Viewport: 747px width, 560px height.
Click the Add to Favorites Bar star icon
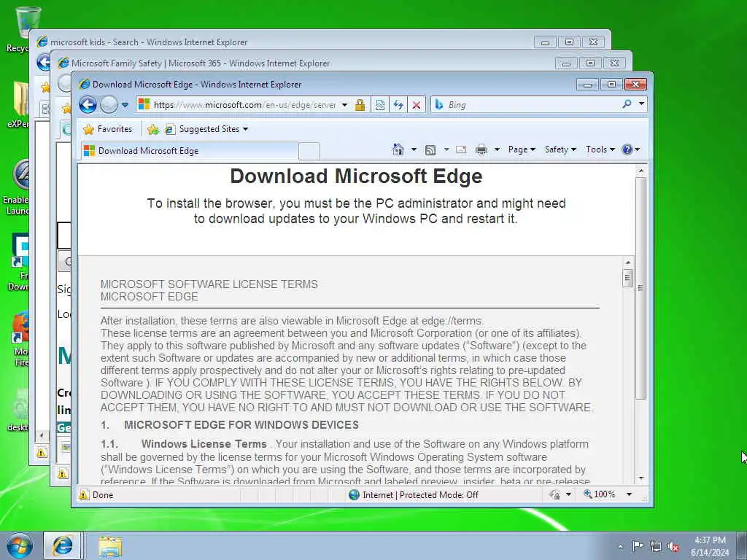coord(153,129)
